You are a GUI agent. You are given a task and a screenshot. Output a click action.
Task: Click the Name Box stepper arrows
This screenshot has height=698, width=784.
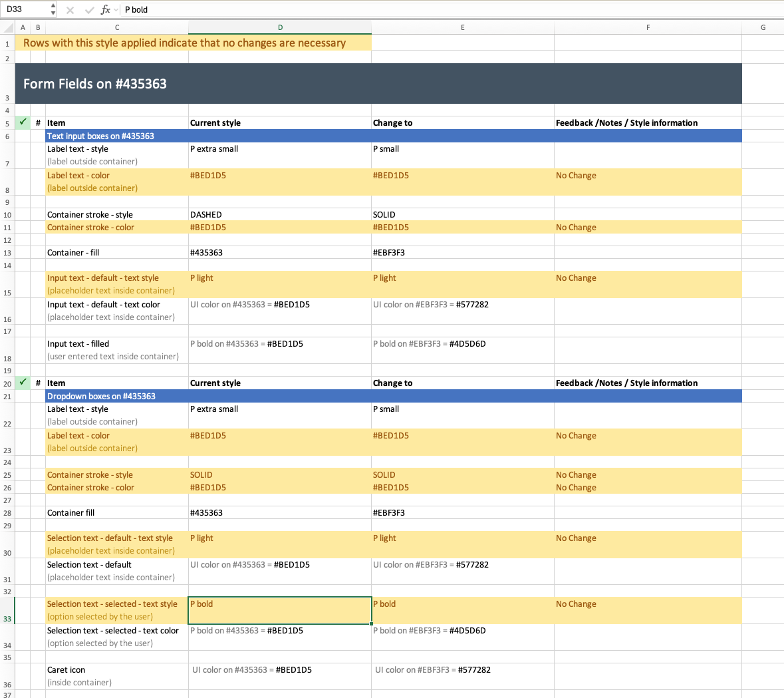click(x=53, y=9)
